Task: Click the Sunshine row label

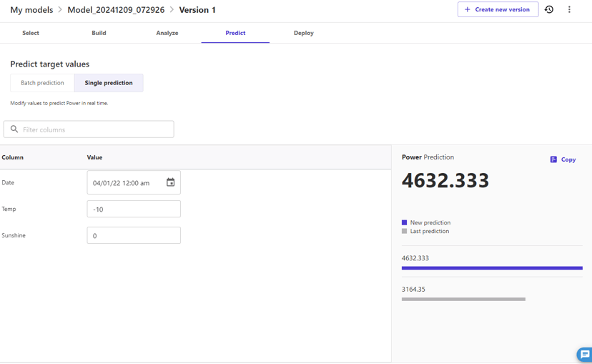Action: coord(14,235)
